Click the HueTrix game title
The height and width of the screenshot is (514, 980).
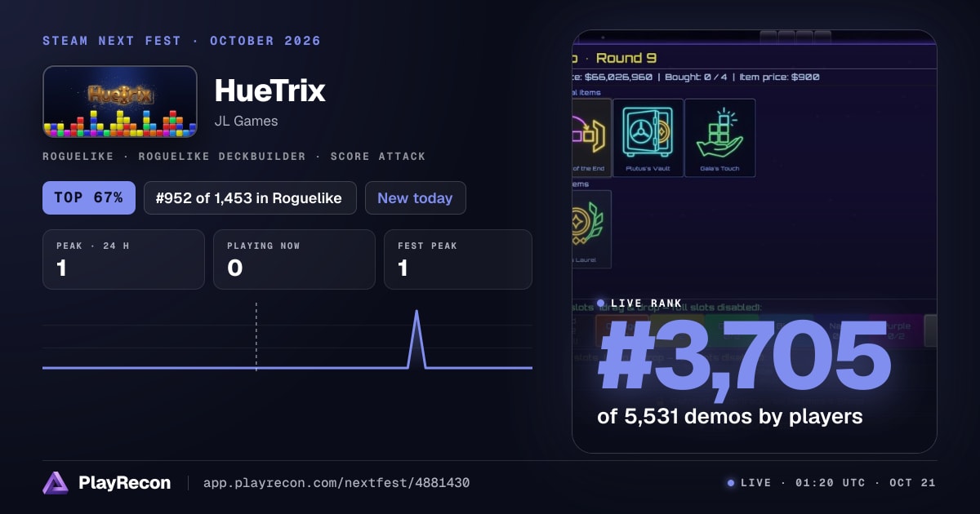pyautogui.click(x=270, y=91)
